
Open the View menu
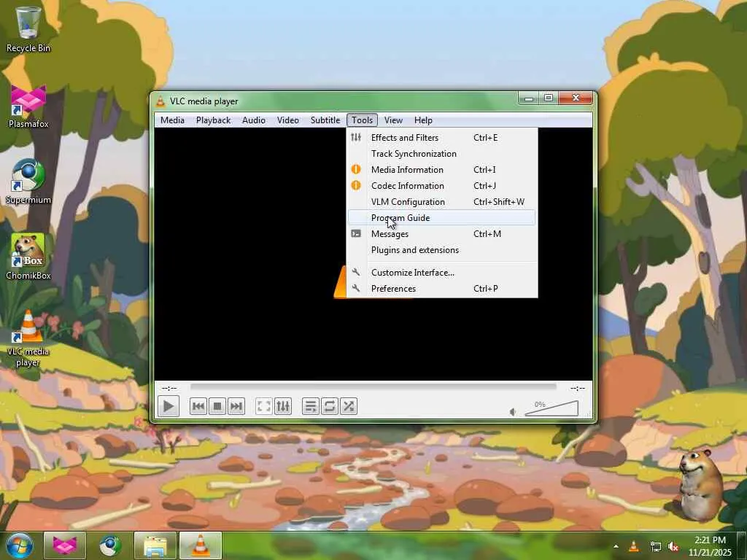click(393, 120)
